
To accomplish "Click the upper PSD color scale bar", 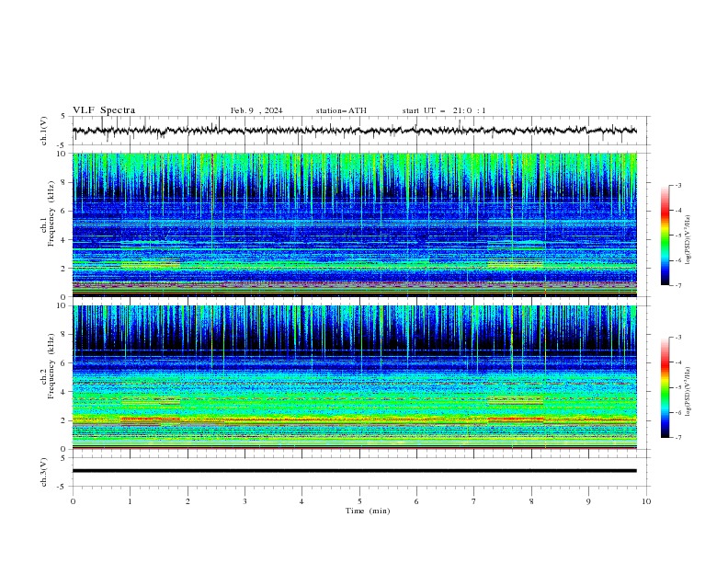I will tap(665, 236).
